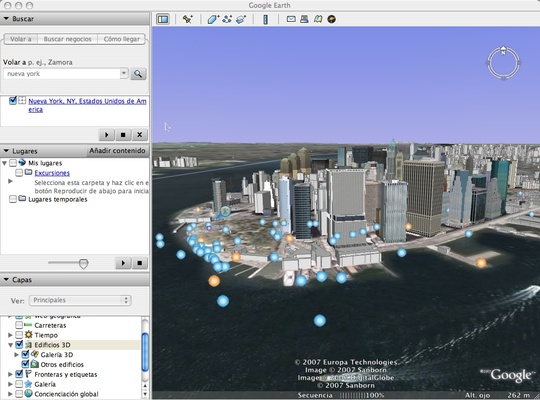Click the Galería 3D layer icon
This screenshot has width=540, height=400.
pos(35,354)
